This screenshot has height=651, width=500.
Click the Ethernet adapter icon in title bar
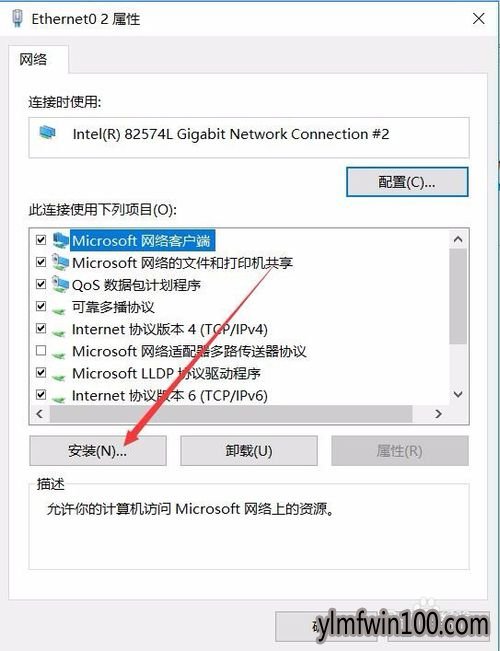(x=17, y=19)
